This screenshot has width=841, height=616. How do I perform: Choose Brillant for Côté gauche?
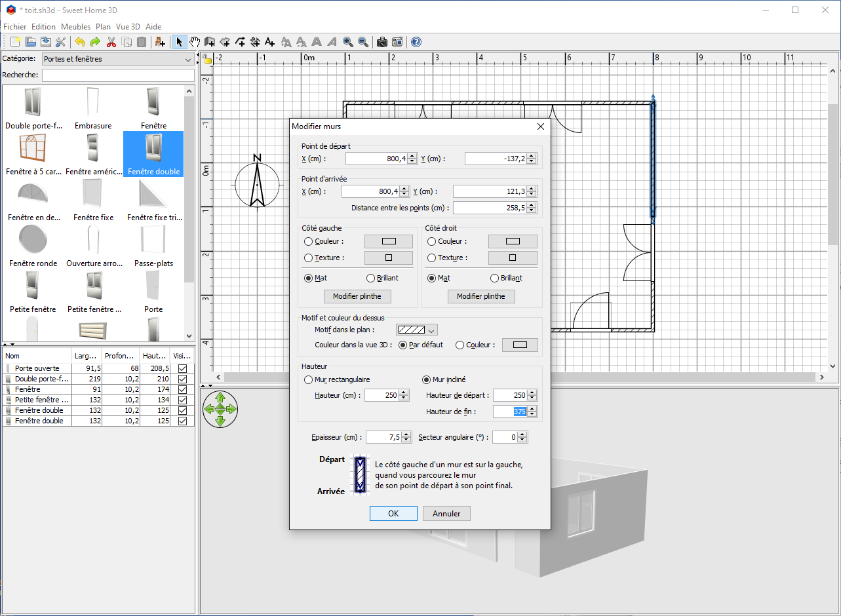[371, 278]
